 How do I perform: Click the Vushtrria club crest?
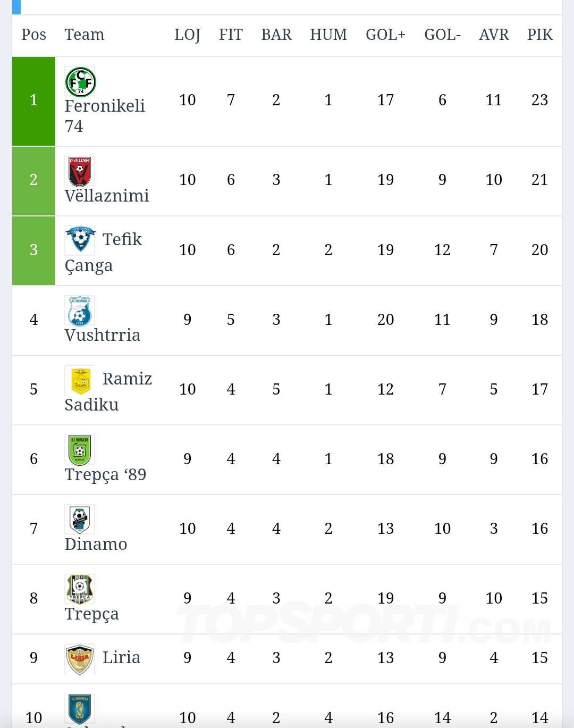point(80,311)
